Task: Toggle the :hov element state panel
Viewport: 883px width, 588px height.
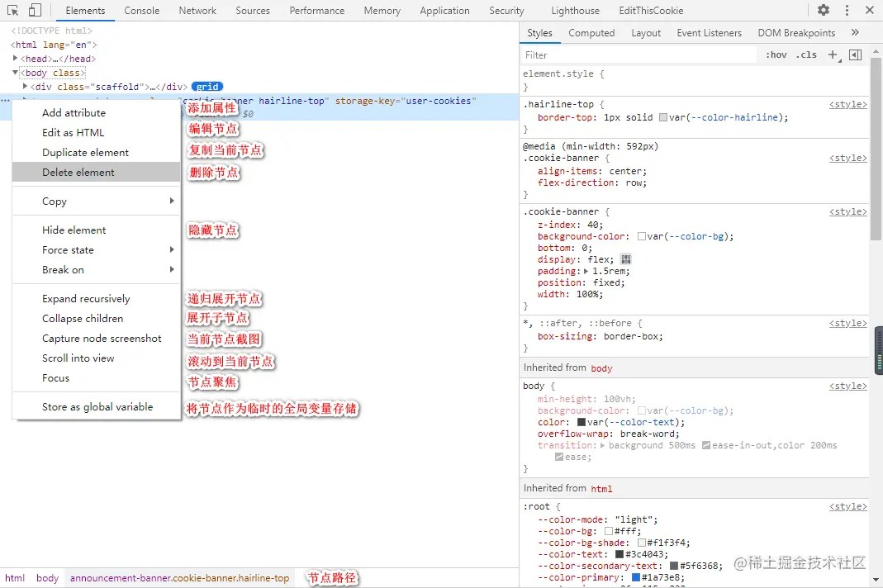Action: 776,55
